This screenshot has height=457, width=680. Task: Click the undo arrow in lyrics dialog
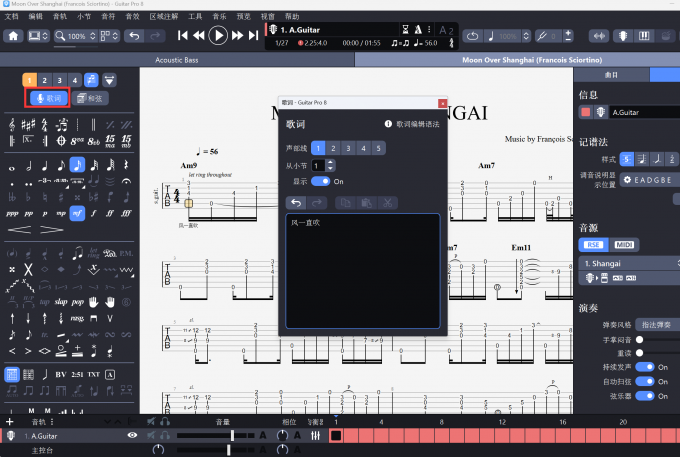click(x=296, y=202)
